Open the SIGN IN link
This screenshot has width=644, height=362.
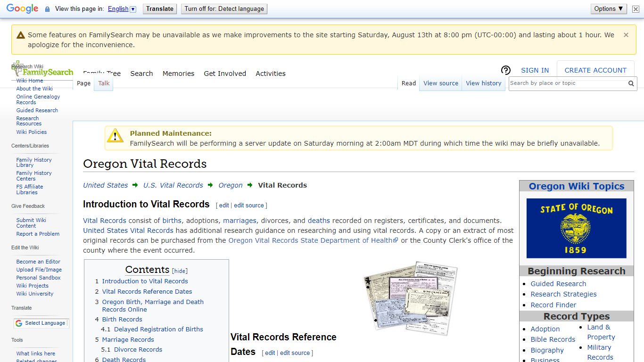535,70
